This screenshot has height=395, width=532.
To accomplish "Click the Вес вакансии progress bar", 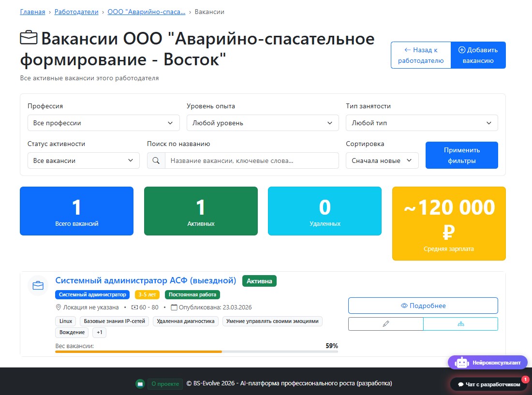I will (196, 351).
